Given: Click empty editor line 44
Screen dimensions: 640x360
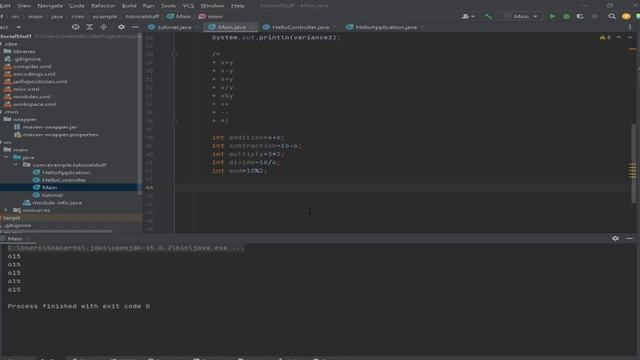Looking at the screenshot, I should [x=402, y=187].
